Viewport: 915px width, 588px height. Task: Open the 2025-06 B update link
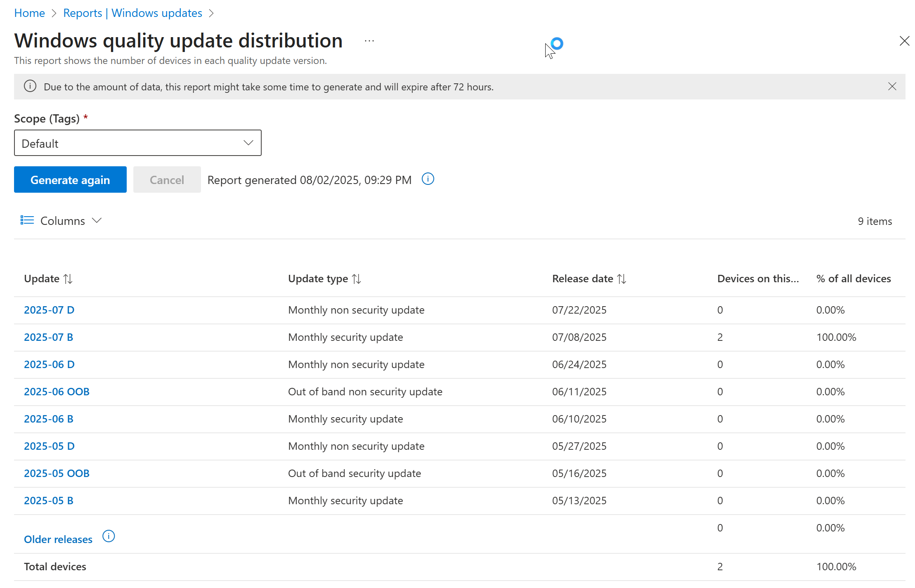(x=48, y=419)
